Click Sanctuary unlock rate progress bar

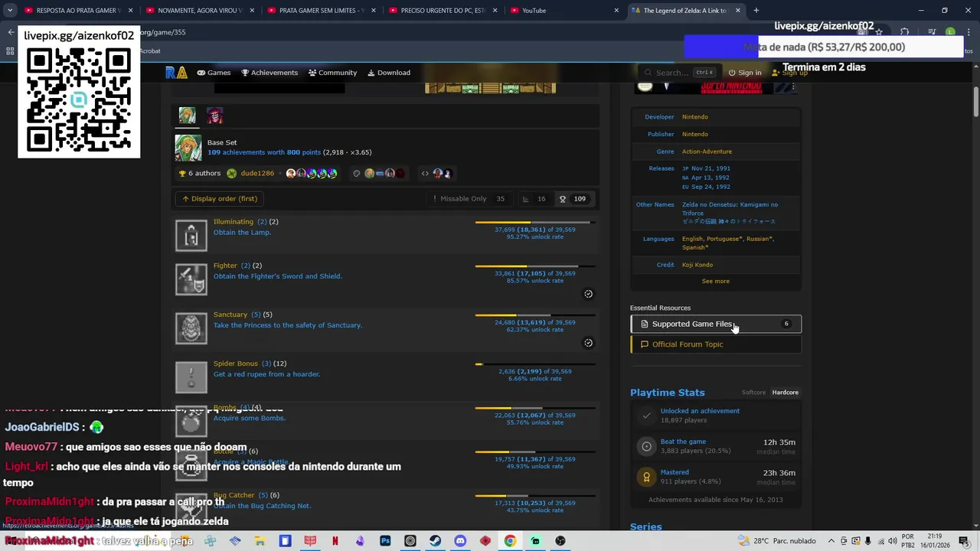coord(535,315)
